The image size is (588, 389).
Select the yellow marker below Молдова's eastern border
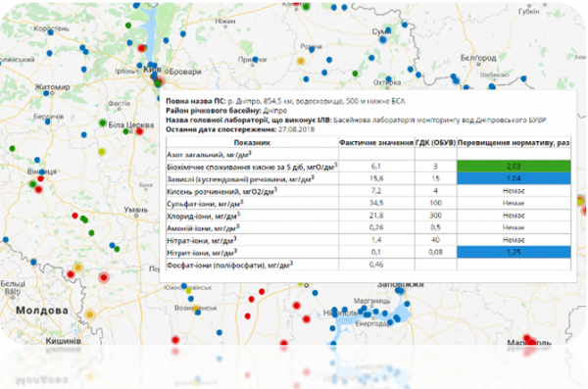click(89, 315)
